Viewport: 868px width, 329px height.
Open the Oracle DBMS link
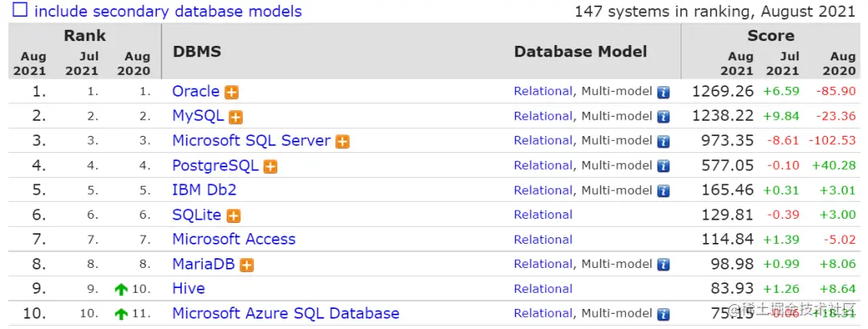tap(195, 92)
